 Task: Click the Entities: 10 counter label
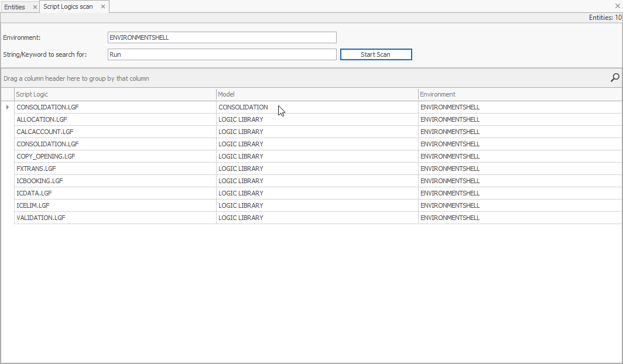pyautogui.click(x=605, y=18)
